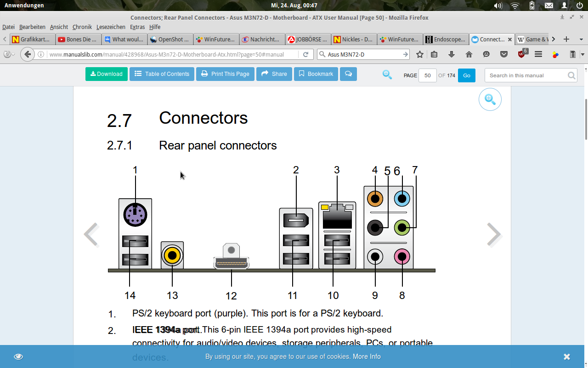Click the zoom magnifier next to PAGE
Screen dimensions: 588x368
click(387, 75)
